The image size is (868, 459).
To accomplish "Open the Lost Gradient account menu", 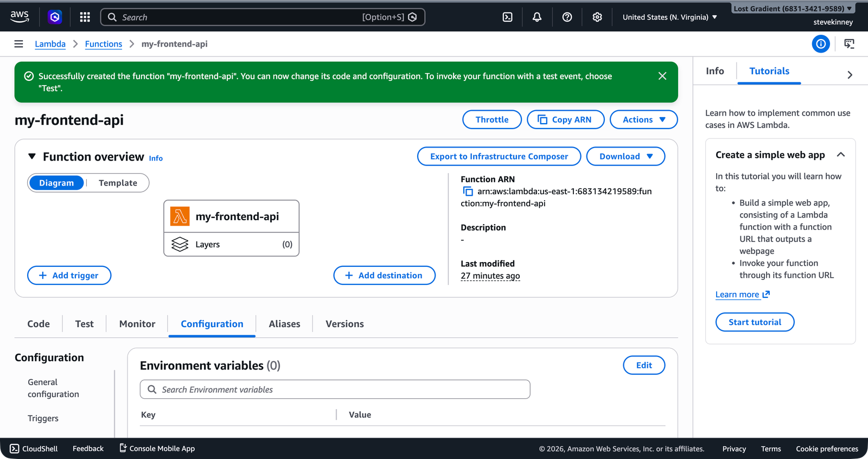I will click(x=793, y=9).
